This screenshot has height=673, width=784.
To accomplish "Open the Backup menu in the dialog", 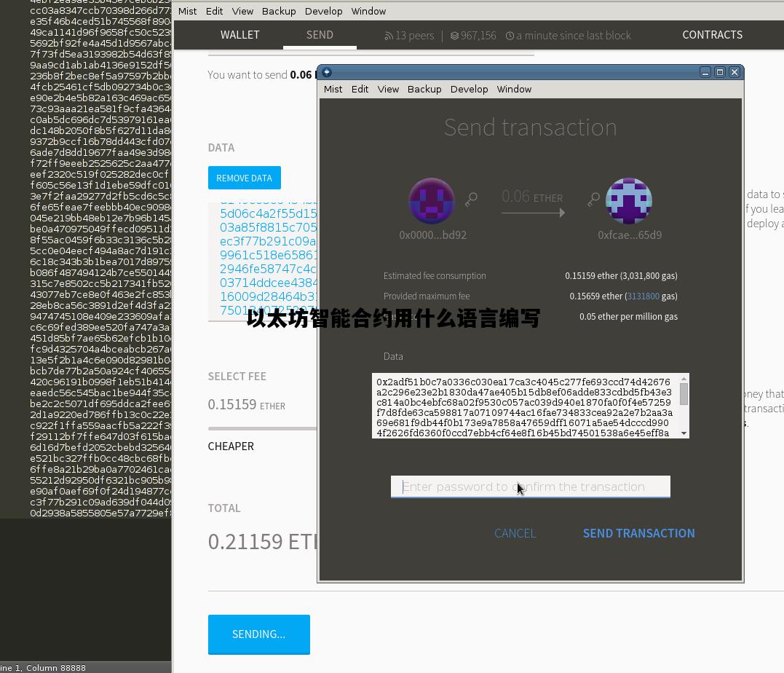I will pyautogui.click(x=424, y=89).
